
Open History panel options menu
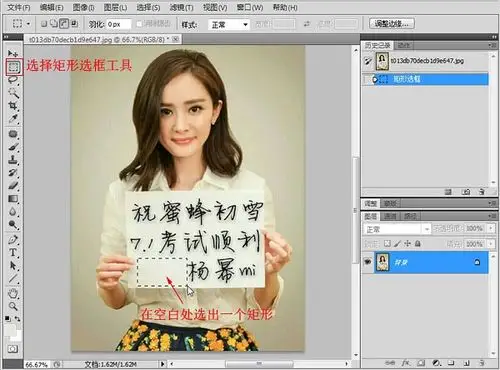click(x=491, y=45)
